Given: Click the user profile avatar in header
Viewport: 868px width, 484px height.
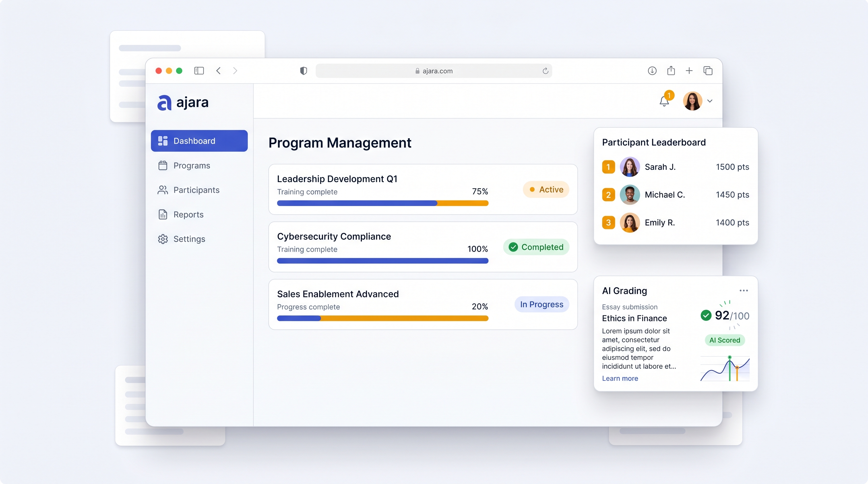Looking at the screenshot, I should 692,101.
